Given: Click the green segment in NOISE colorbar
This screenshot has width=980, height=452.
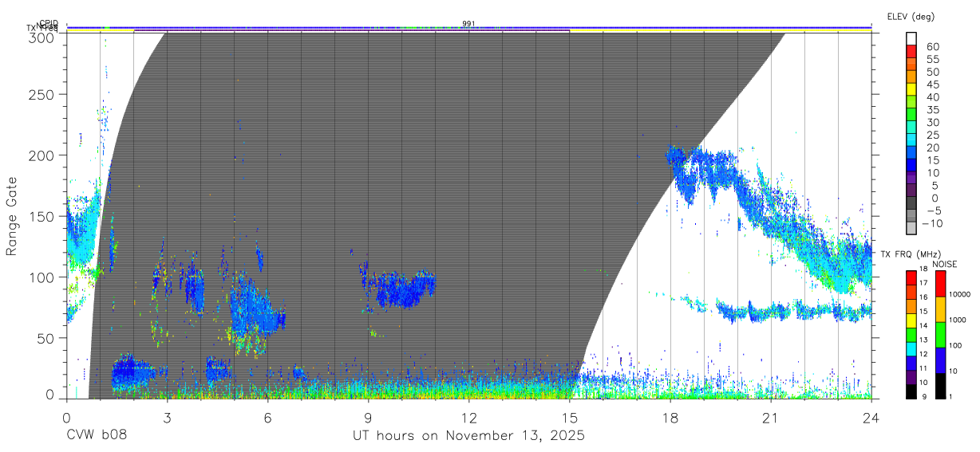Looking at the screenshot, I should [939, 334].
